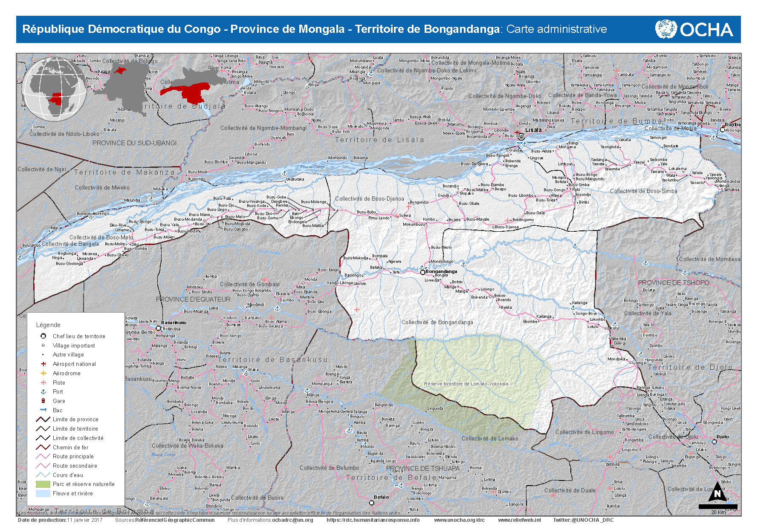Click the PROVINCE DE TSHUAPA label
Image resolution: width=758 pixels, height=532 pixels.
[423, 469]
